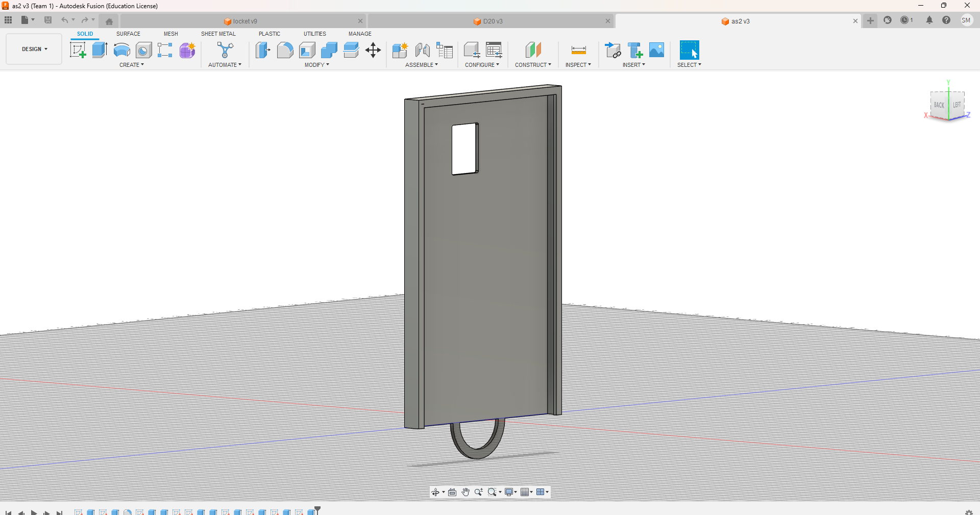The width and height of the screenshot is (980, 515).
Task: Switch to the SHEET METAL tab
Action: pyautogui.click(x=218, y=34)
